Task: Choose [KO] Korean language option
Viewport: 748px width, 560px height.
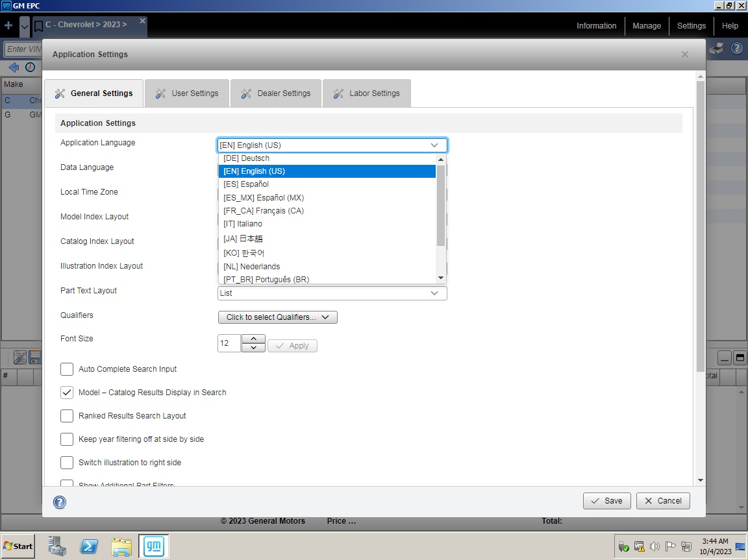Action: point(327,252)
